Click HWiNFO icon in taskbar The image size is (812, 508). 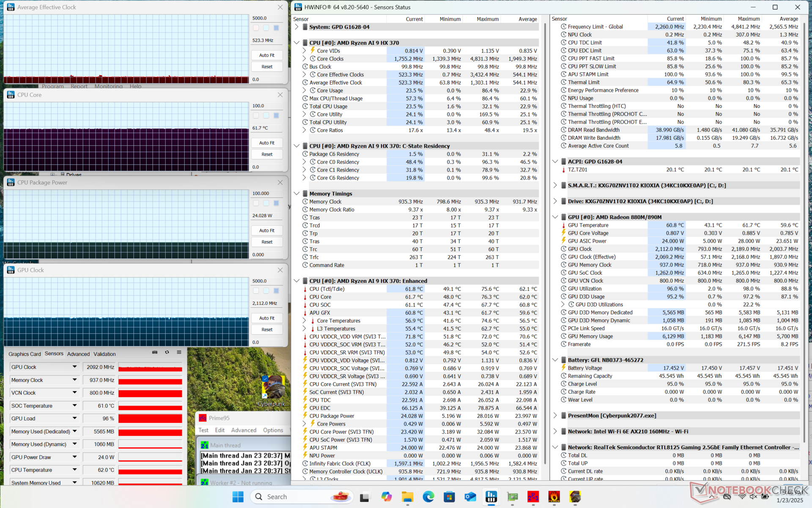[491, 497]
